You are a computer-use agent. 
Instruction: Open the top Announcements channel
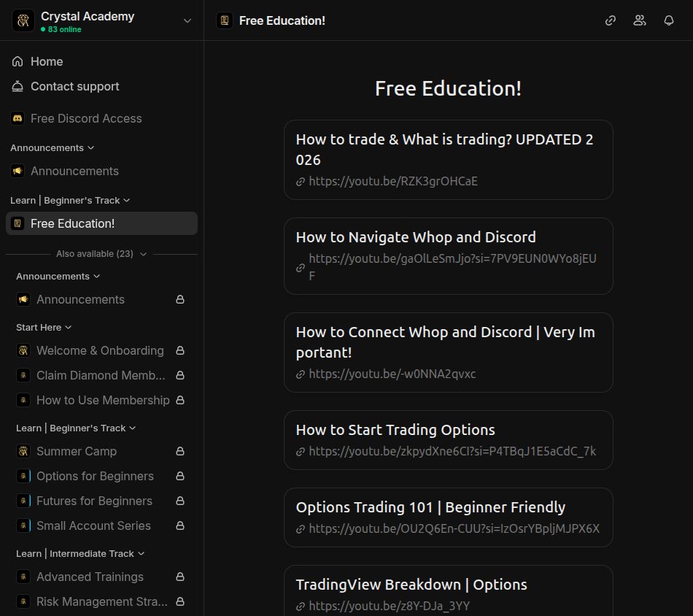[x=101, y=171]
